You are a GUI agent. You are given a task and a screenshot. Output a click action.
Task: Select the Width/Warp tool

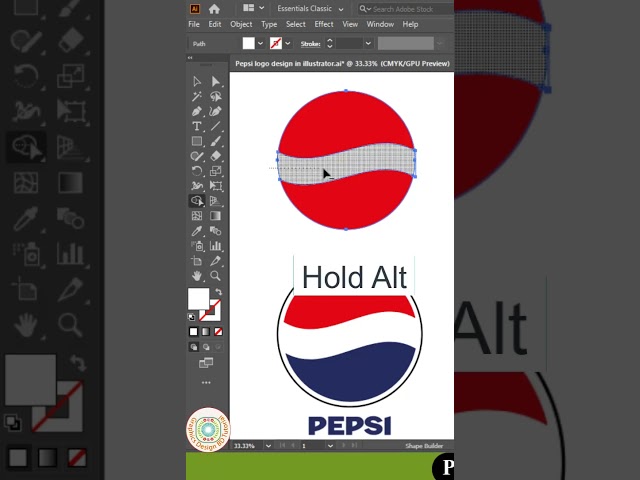[197, 186]
